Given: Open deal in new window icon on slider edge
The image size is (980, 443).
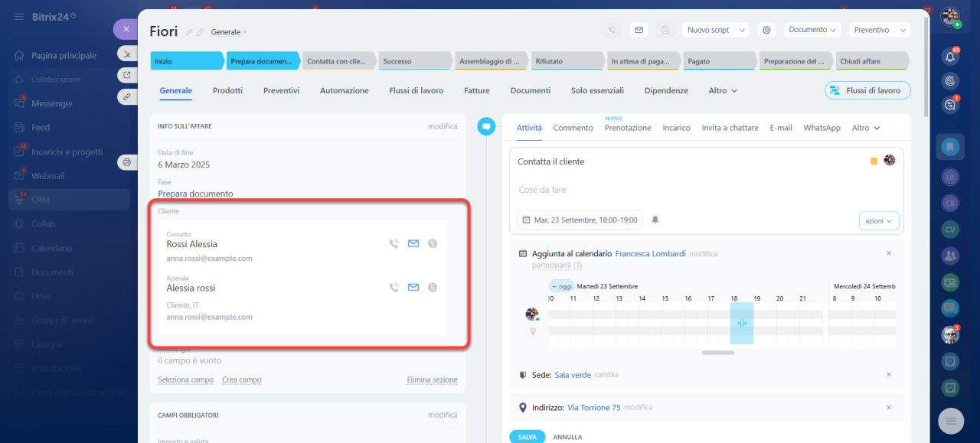Looking at the screenshot, I should point(126,75).
